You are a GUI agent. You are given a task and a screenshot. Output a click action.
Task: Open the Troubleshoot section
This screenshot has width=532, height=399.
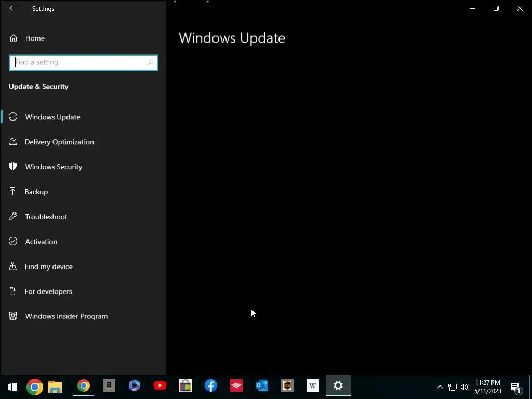pyautogui.click(x=38, y=217)
